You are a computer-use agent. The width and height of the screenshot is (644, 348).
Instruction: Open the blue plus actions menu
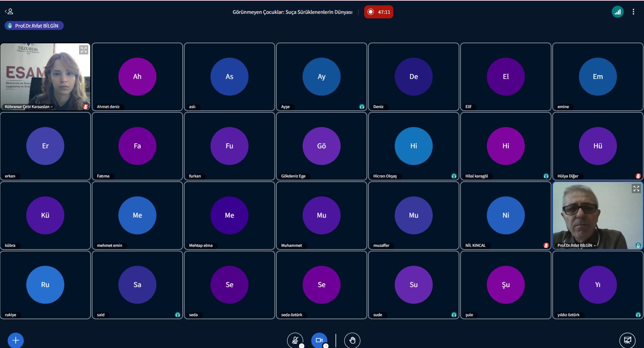[x=16, y=340]
